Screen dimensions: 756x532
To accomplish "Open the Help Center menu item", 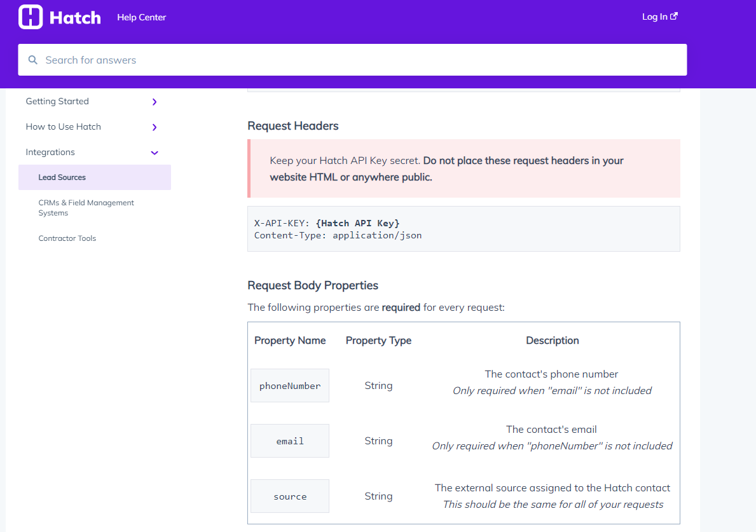I will [141, 17].
